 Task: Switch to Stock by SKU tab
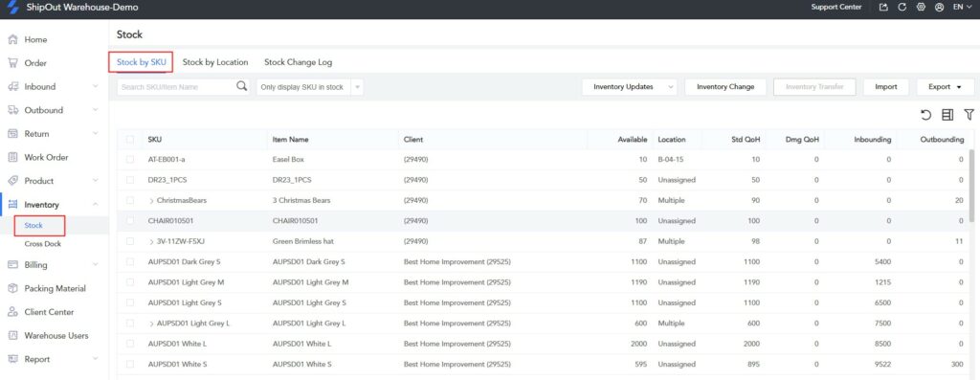[142, 62]
